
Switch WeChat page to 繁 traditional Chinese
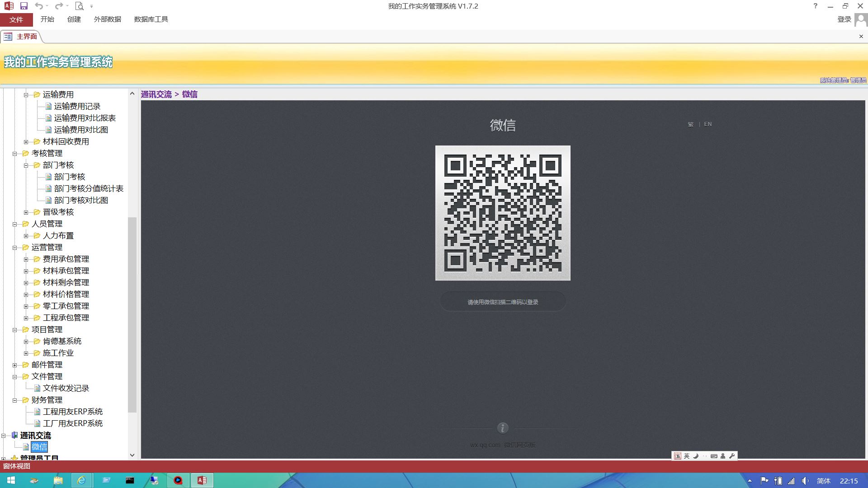point(691,124)
